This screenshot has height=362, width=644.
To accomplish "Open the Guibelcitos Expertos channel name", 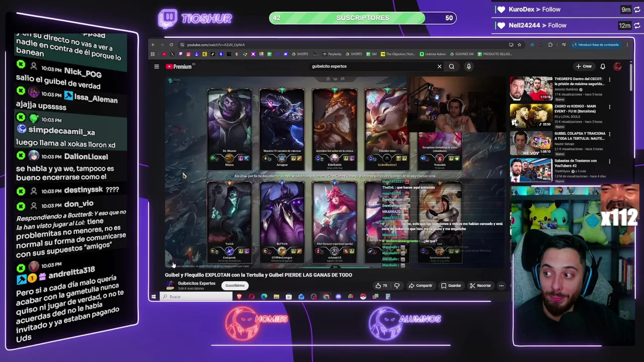I will (197, 284).
